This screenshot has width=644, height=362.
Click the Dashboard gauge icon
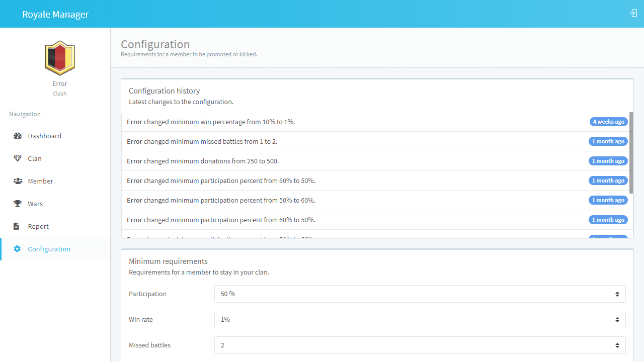click(x=18, y=136)
